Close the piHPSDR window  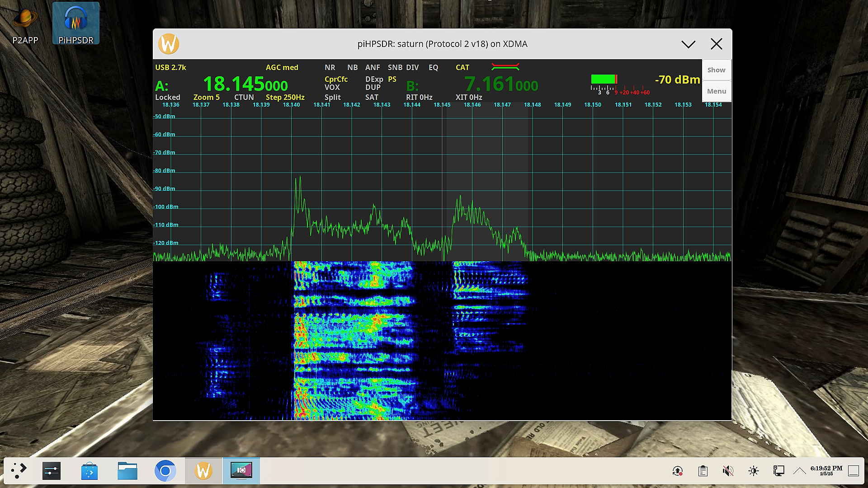(717, 44)
